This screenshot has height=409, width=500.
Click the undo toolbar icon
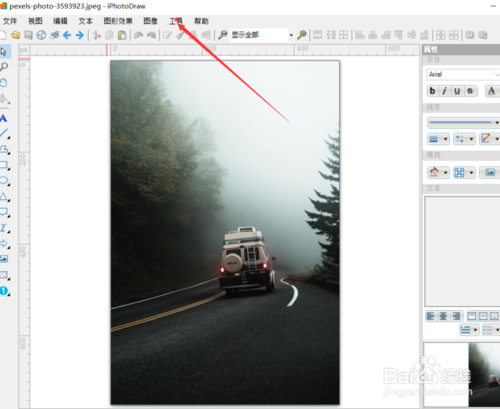point(138,35)
